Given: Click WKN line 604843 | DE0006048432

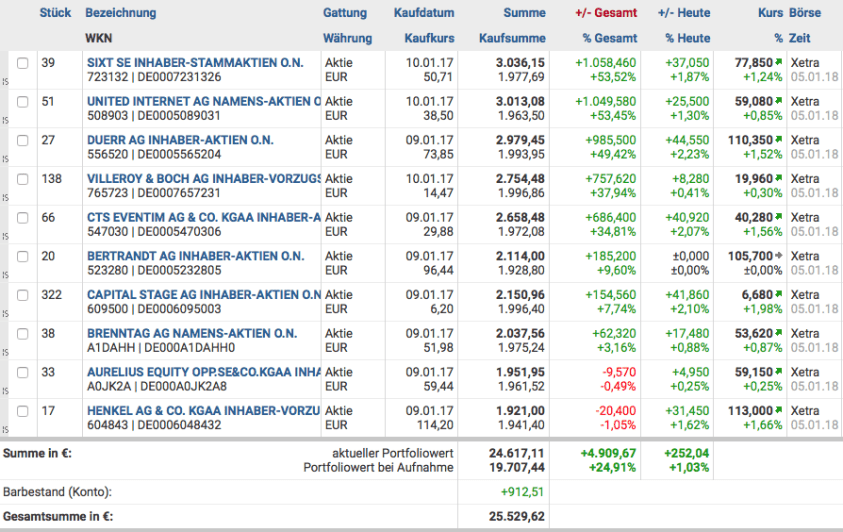Looking at the screenshot, I should pos(154,425).
